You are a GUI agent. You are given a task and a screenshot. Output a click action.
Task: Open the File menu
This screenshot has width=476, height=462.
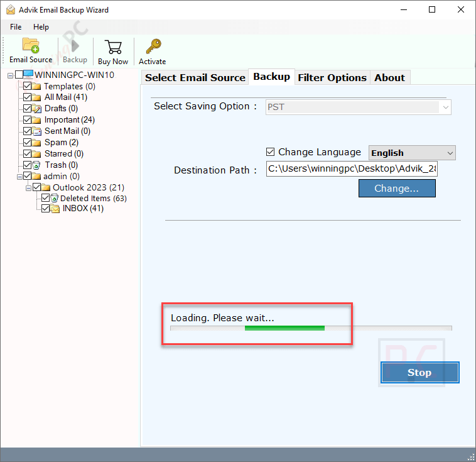click(x=16, y=27)
